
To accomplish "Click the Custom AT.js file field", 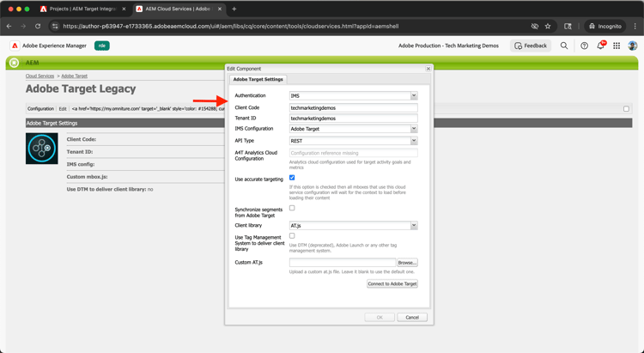I will point(343,262).
